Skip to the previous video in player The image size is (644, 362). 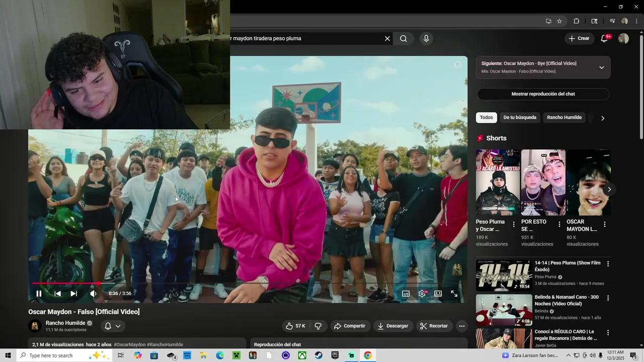pos(57,294)
